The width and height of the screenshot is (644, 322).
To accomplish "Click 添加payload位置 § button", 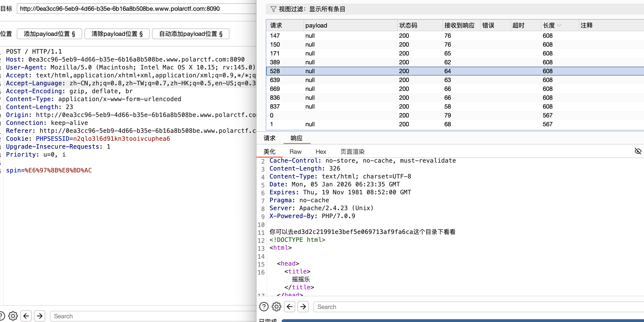I will [x=49, y=34].
